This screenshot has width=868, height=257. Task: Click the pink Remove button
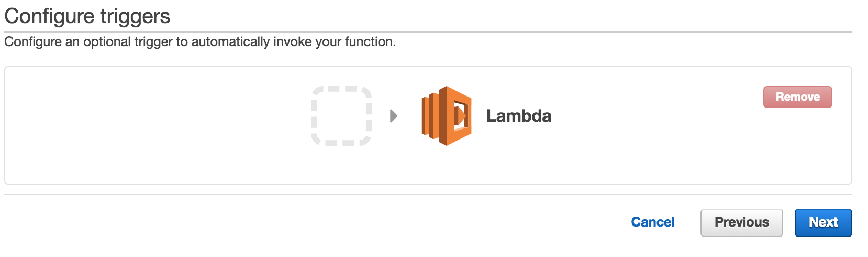pos(797,97)
